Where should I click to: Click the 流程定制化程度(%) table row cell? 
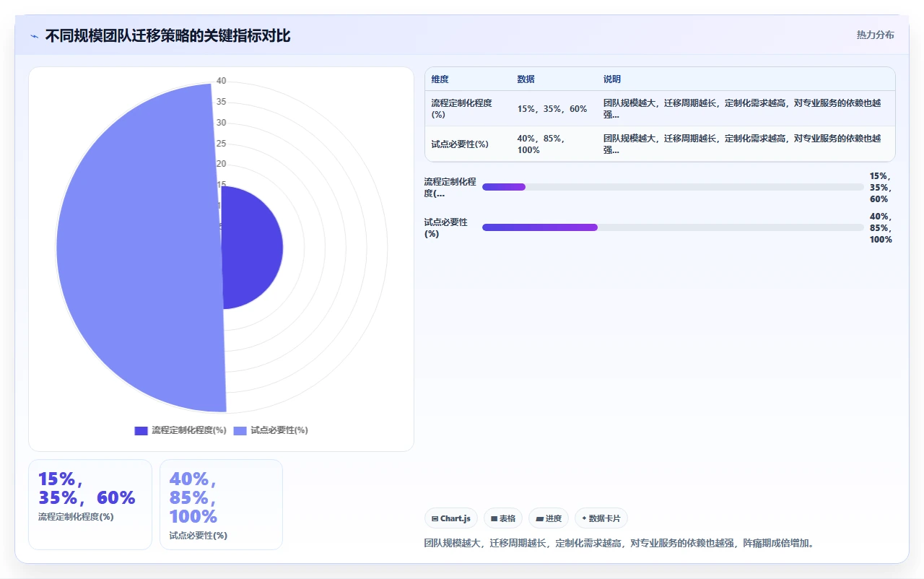click(468, 108)
